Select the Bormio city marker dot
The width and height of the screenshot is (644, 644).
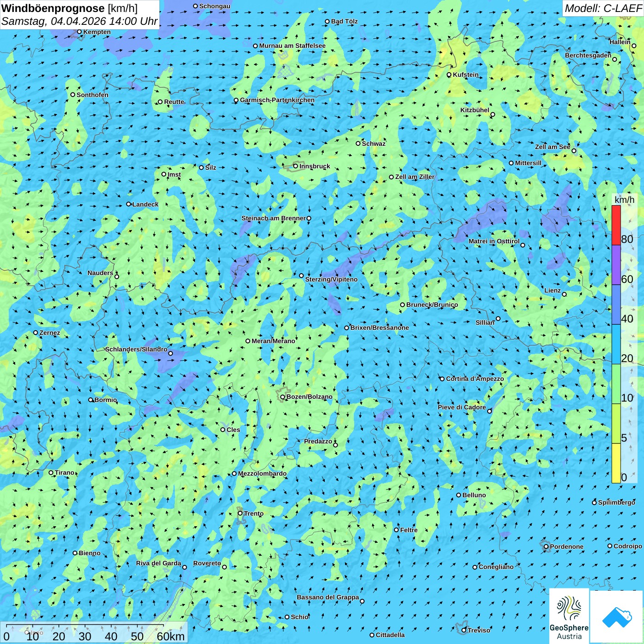pos(91,400)
